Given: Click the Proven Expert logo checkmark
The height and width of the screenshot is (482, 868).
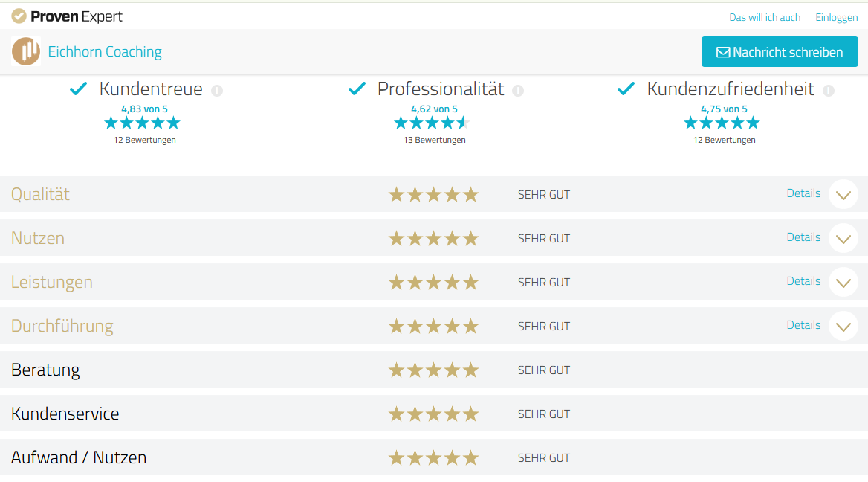Looking at the screenshot, I should (19, 16).
